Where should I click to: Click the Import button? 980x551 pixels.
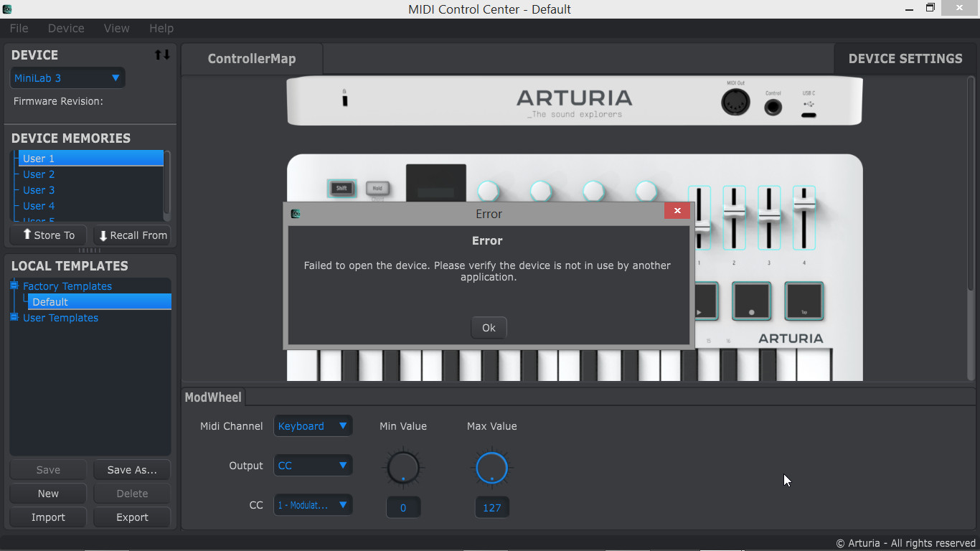(x=48, y=517)
